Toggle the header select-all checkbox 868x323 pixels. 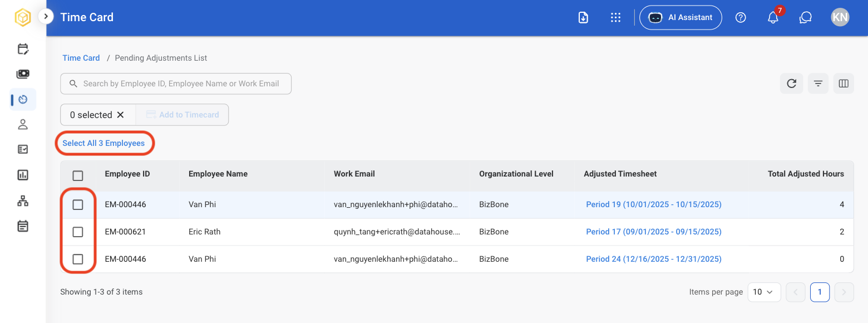pyautogui.click(x=78, y=176)
